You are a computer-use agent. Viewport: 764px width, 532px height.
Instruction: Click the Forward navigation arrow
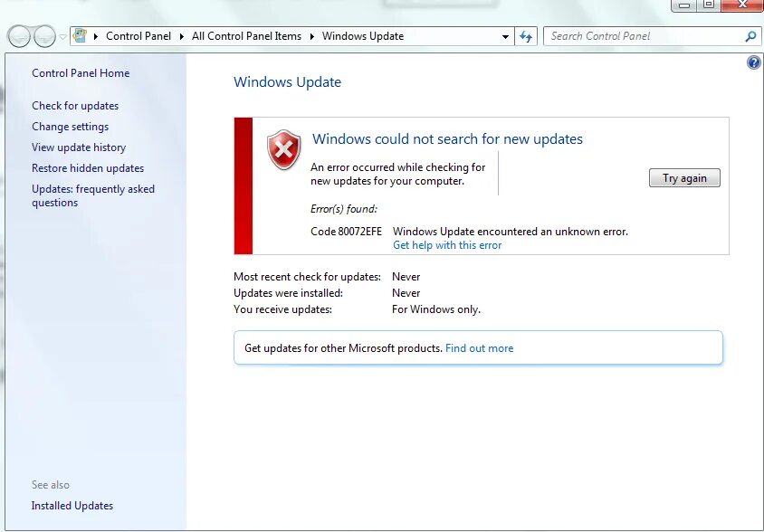coord(44,36)
